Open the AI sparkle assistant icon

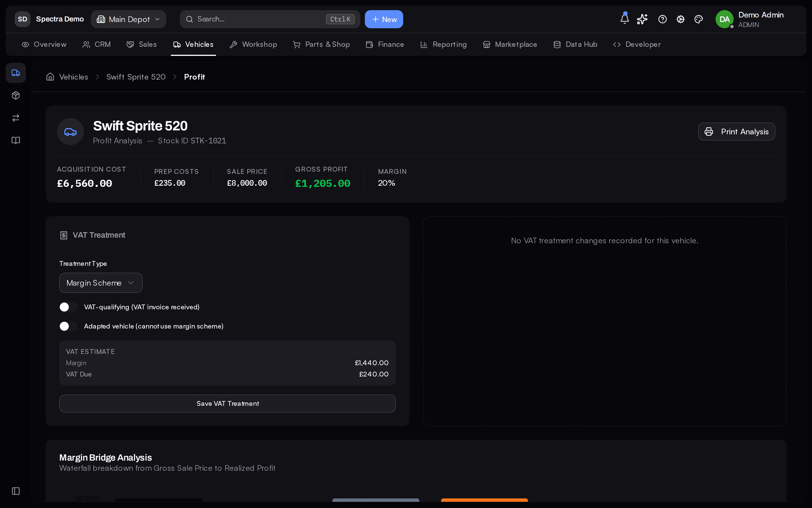(642, 19)
